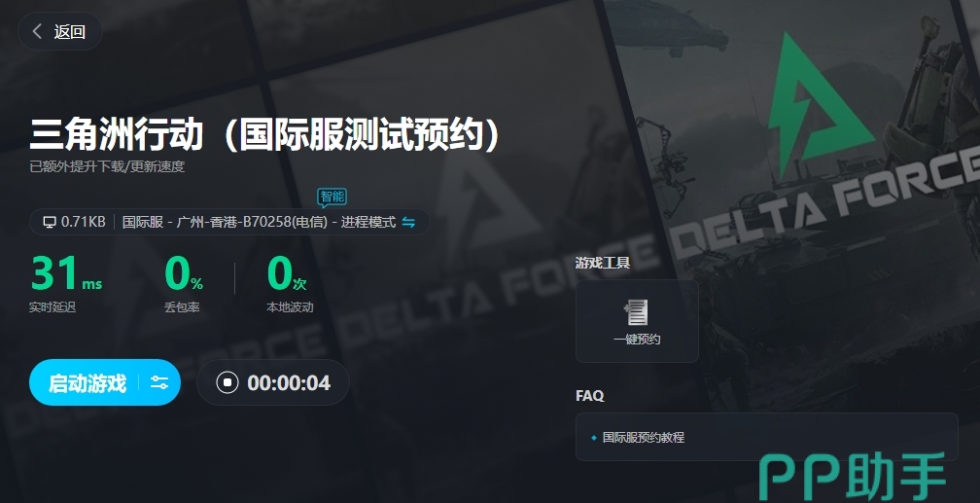Click the 进程模式 mode text
This screenshot has height=503, width=980.
368,222
